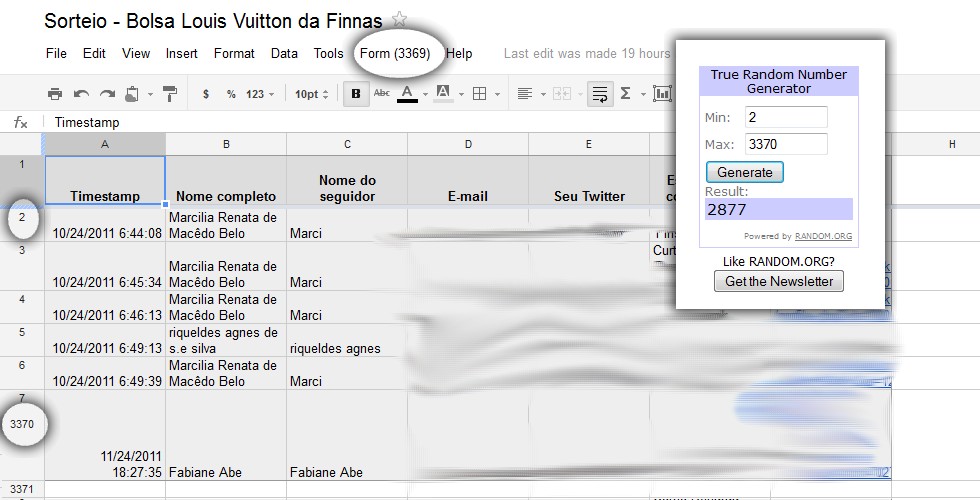Open the View menu

click(136, 54)
